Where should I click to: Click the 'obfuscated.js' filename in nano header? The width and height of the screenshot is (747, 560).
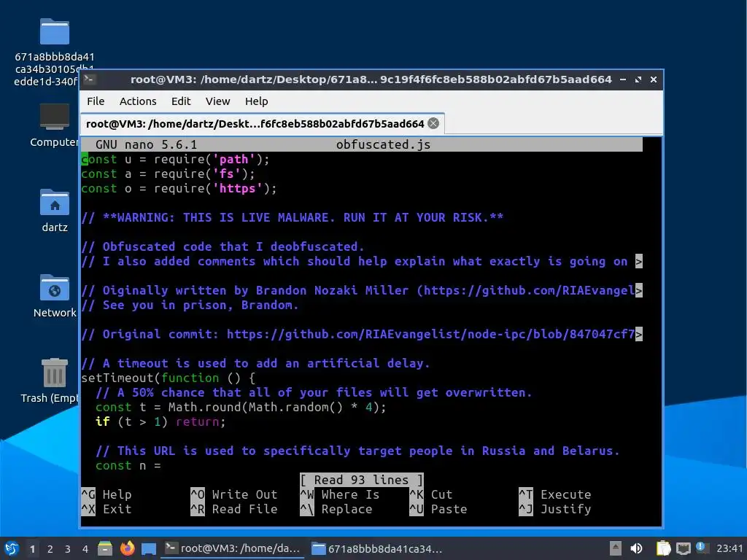(x=383, y=145)
